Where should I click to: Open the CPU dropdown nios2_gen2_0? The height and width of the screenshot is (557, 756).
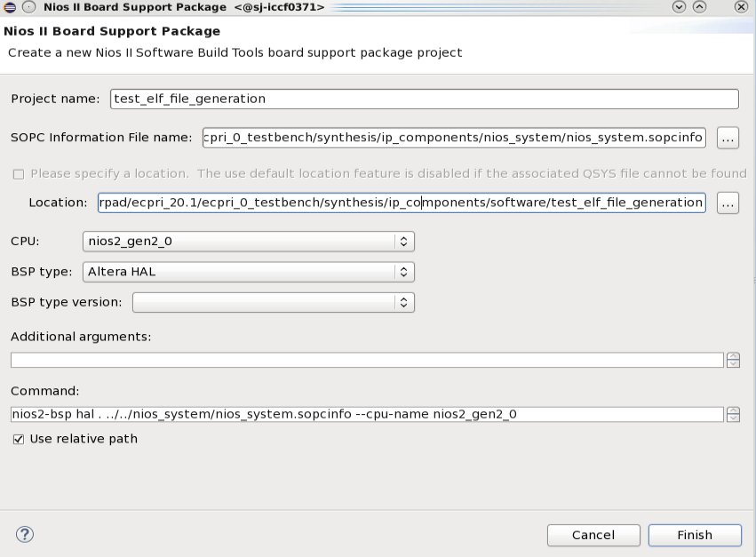(x=249, y=241)
